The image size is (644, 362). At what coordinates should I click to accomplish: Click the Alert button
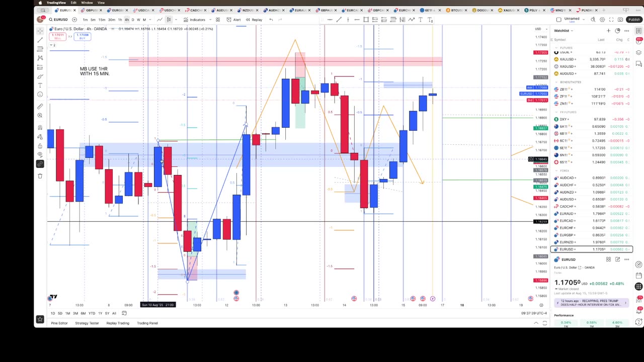pos(233,20)
